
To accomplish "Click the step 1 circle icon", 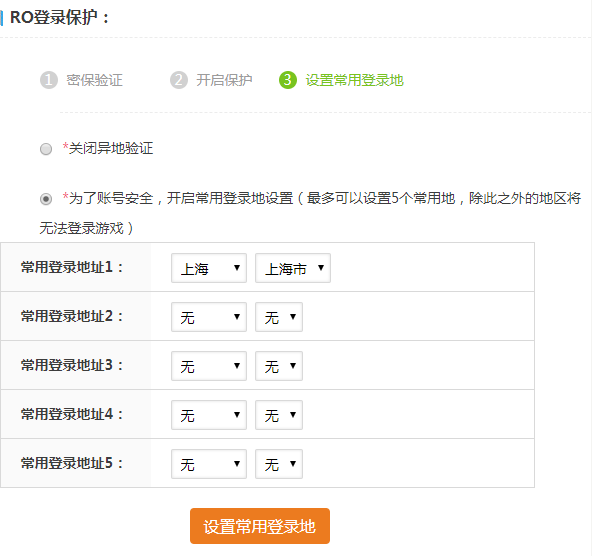I will 49,80.
